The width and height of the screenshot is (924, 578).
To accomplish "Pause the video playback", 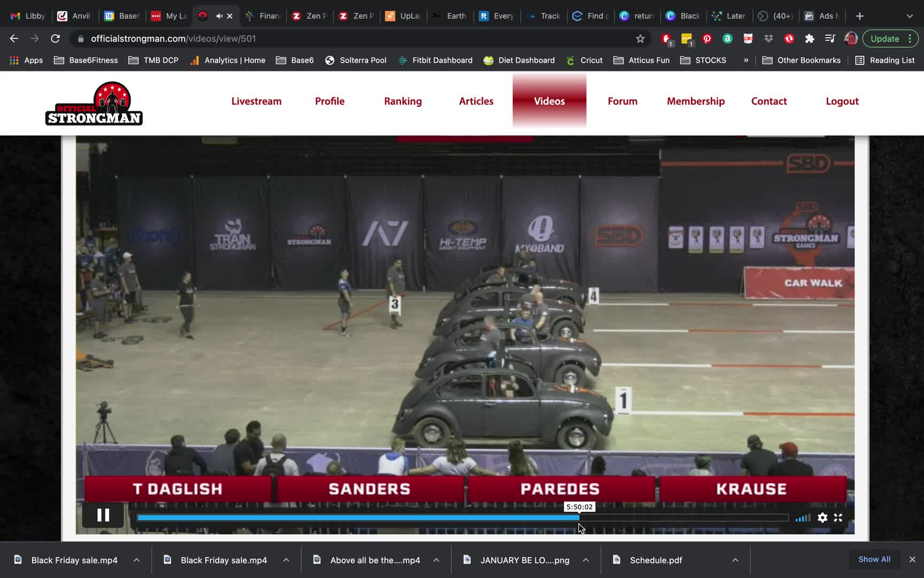I will tap(103, 515).
